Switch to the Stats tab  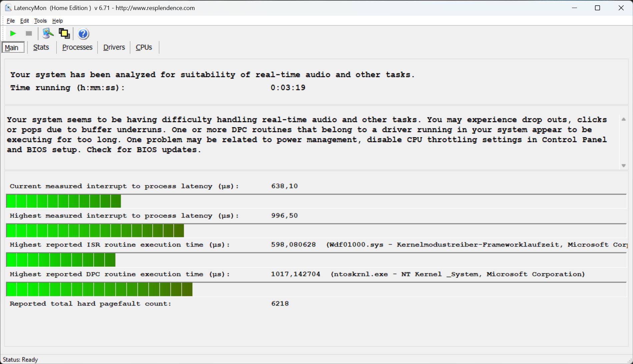41,47
